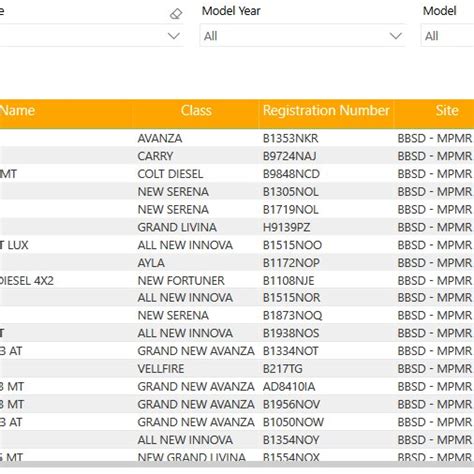Click registration number B1938NOS
474x474 pixels.
pos(291,333)
